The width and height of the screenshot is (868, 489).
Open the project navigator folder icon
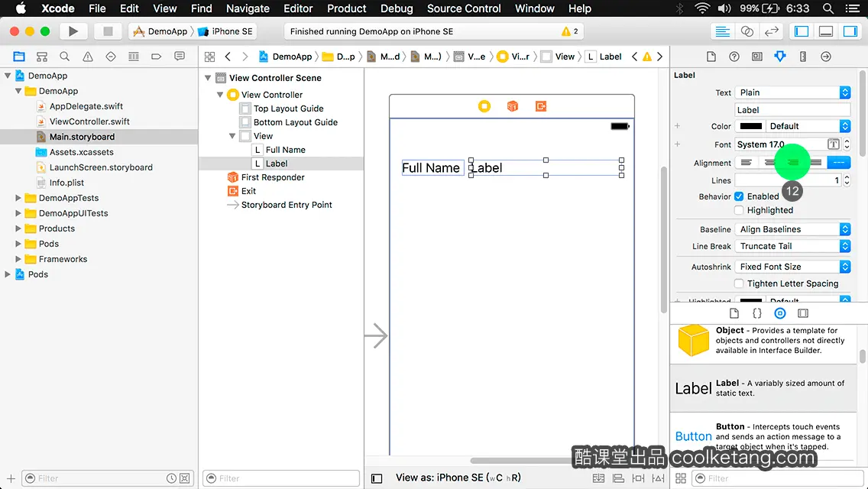coord(19,57)
